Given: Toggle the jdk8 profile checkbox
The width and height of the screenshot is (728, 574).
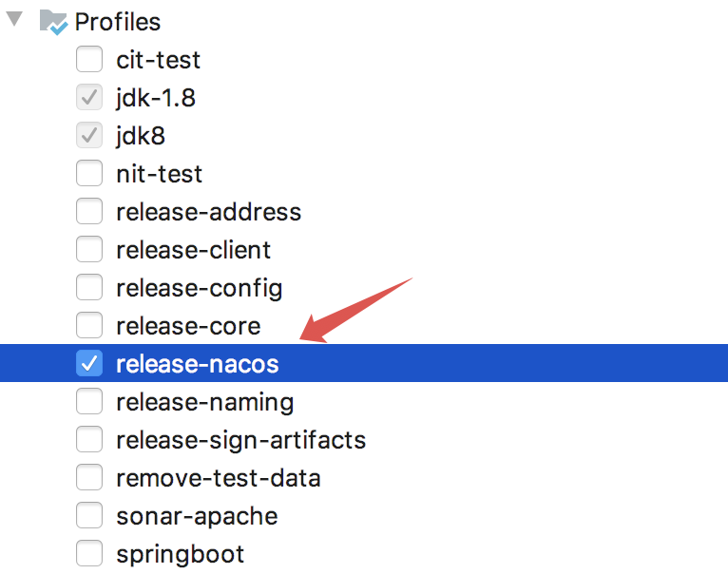Looking at the screenshot, I should point(89,136).
